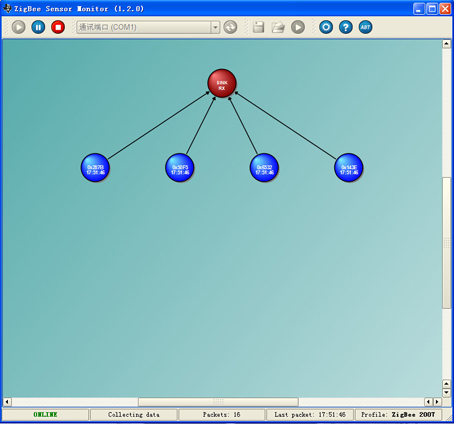Click the ONLINE status indicator
Screen dimensions: 454x424
(x=45, y=415)
